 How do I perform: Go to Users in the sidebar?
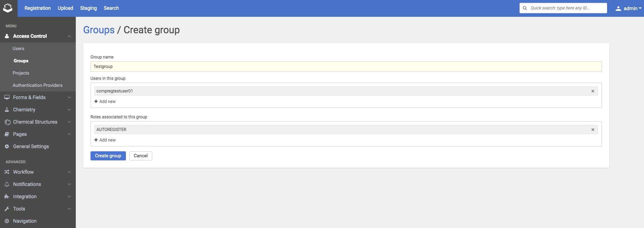click(19, 49)
